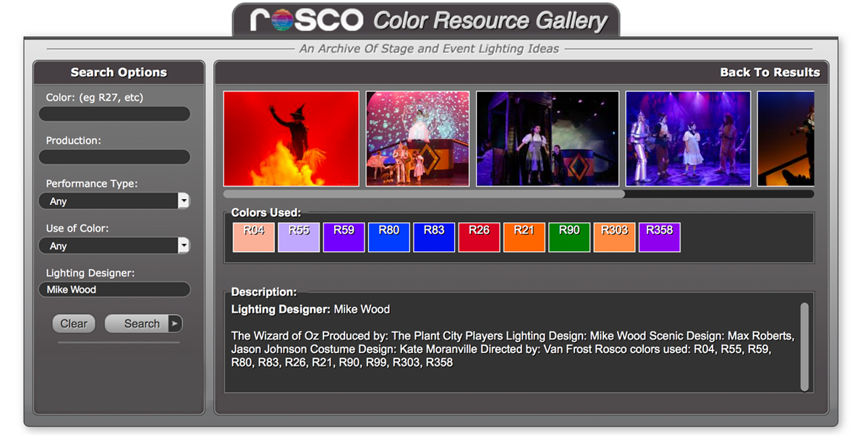The image size is (868, 435).
Task: Click the Lighting Designer field containing Mike Wood
Action: tap(114, 290)
